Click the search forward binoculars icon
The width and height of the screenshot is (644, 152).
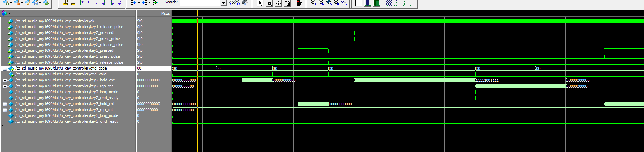tap(238, 3)
